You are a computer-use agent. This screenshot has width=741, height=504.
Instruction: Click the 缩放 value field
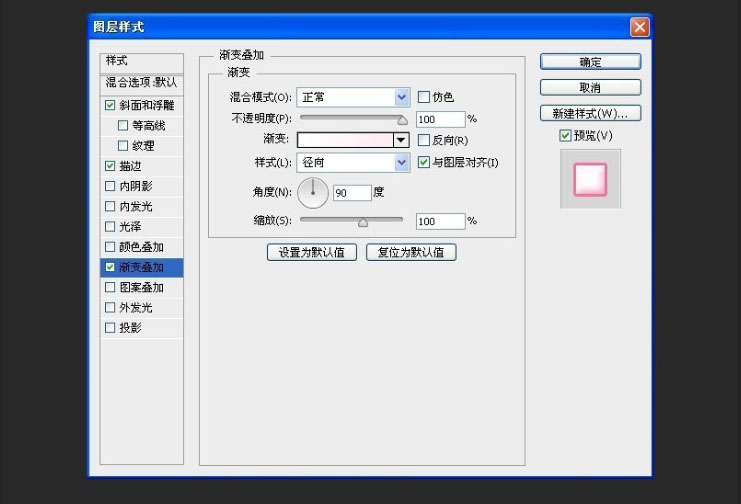(x=440, y=222)
